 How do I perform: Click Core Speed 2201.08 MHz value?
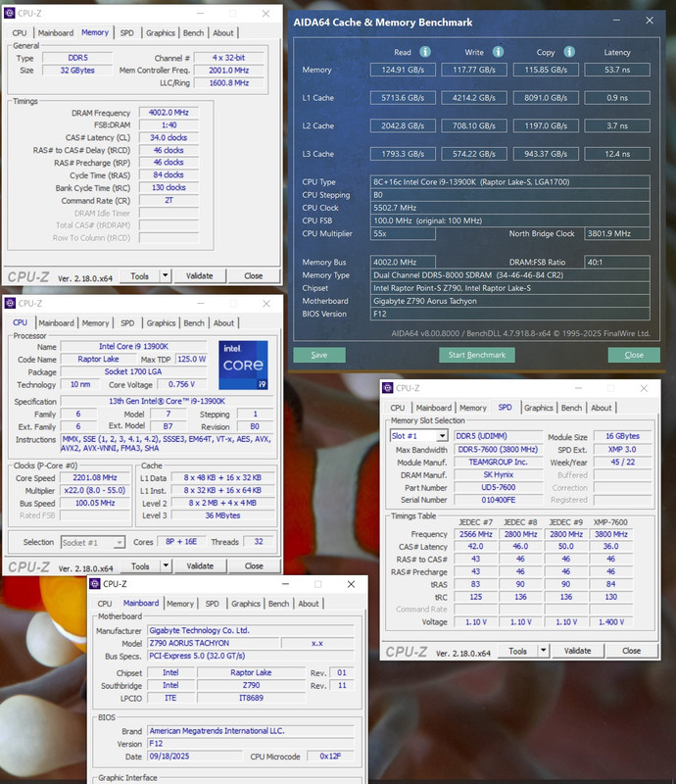(x=95, y=477)
